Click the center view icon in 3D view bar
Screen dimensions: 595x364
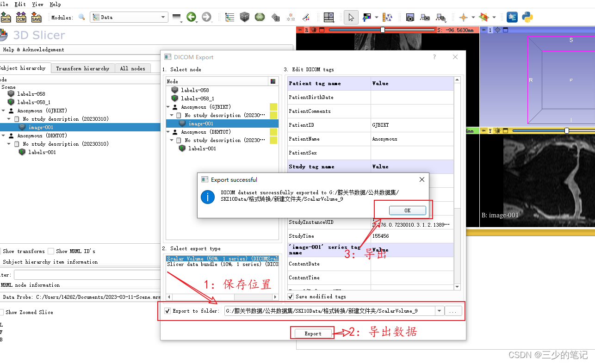pos(498,30)
